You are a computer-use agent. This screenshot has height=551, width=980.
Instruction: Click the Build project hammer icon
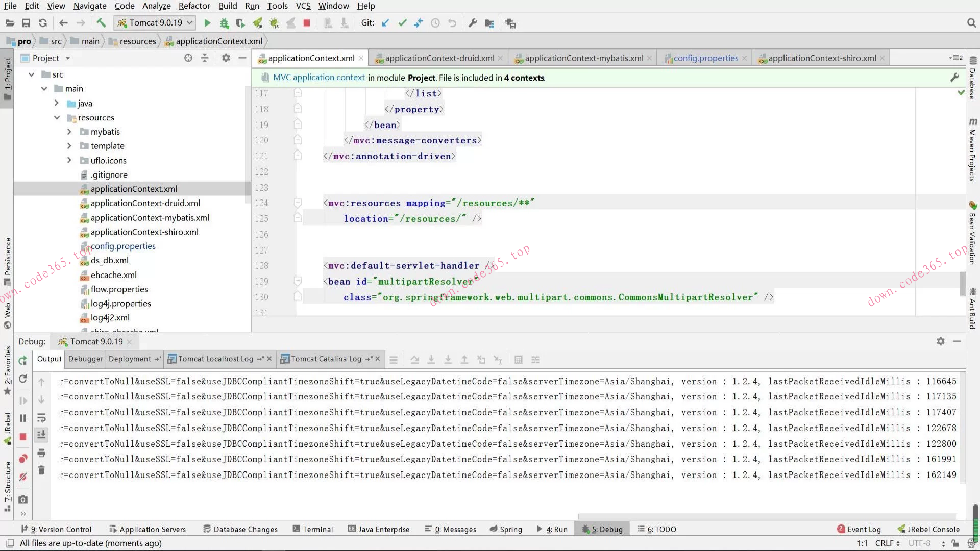click(x=101, y=23)
